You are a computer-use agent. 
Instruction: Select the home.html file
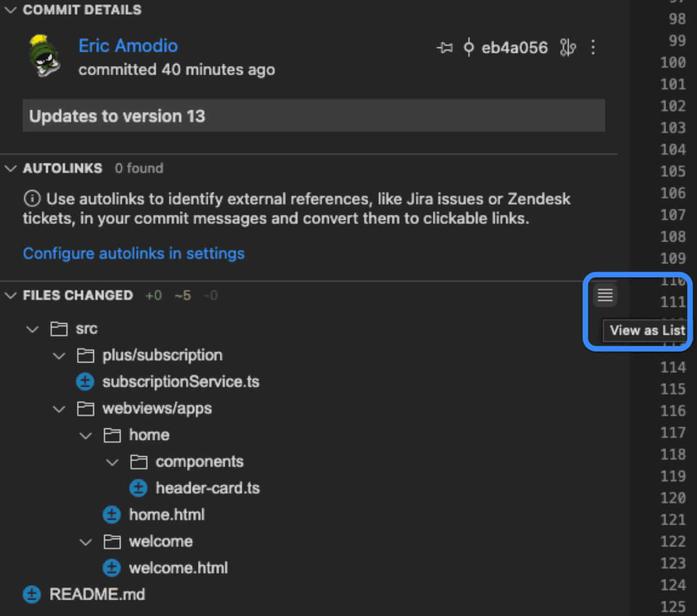coord(167,515)
